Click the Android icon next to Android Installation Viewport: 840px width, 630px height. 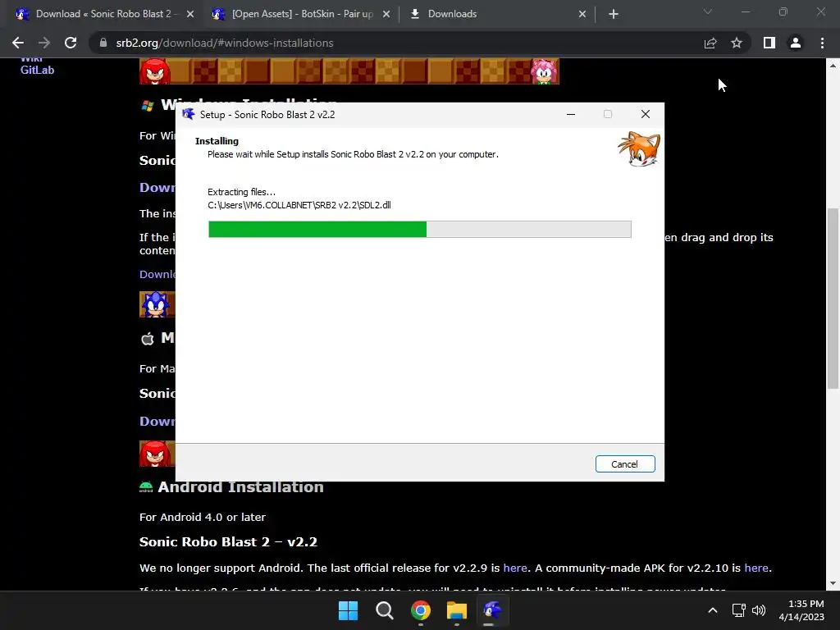146,487
